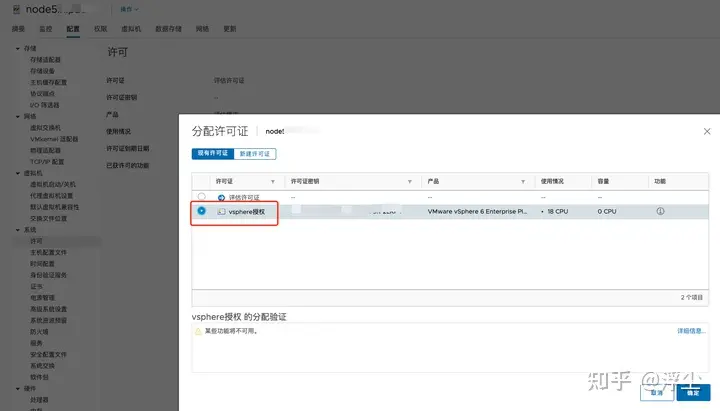Screen dimensions: 720x411
Task: Close the 分配许可证 dialog with X
Action: [707, 131]
